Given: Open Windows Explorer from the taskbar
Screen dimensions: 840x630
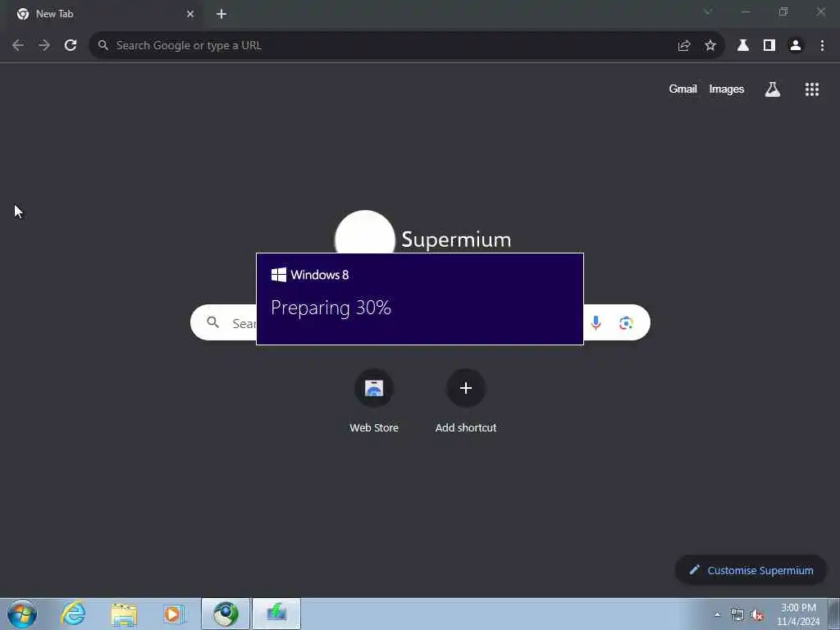Looking at the screenshot, I should pyautogui.click(x=125, y=614).
